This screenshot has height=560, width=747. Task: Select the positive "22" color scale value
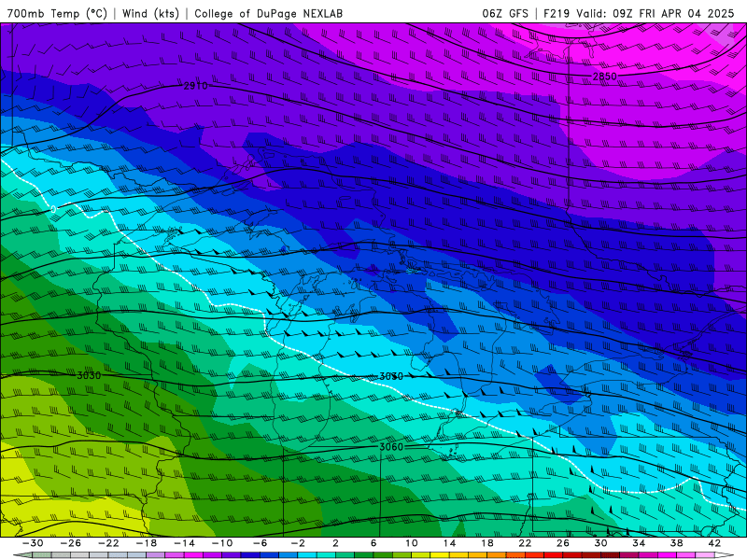point(525,543)
